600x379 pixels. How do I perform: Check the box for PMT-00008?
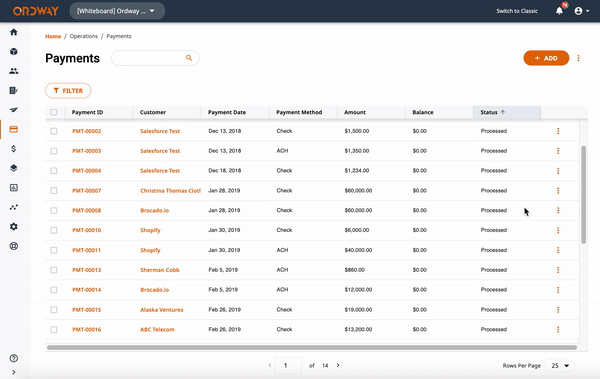(x=54, y=211)
